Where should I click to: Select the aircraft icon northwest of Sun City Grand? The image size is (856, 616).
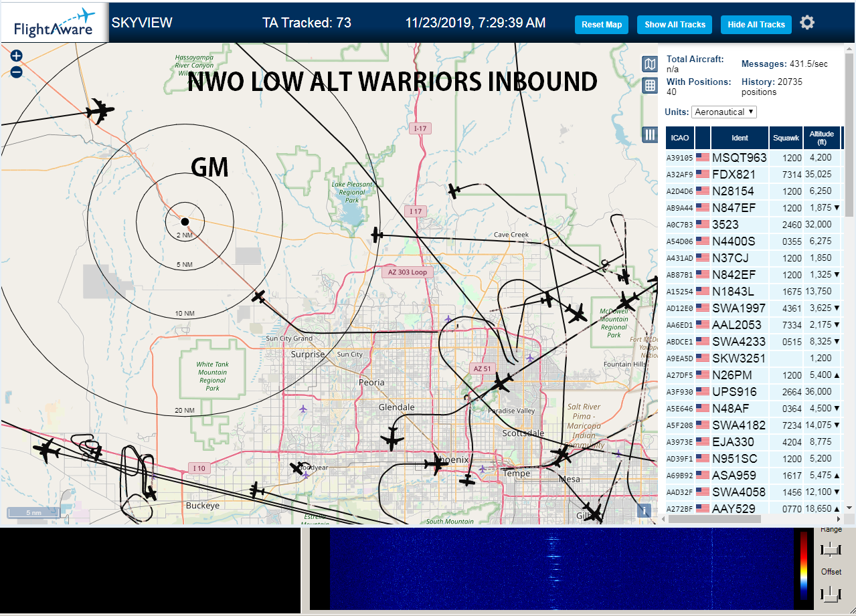[x=259, y=296]
